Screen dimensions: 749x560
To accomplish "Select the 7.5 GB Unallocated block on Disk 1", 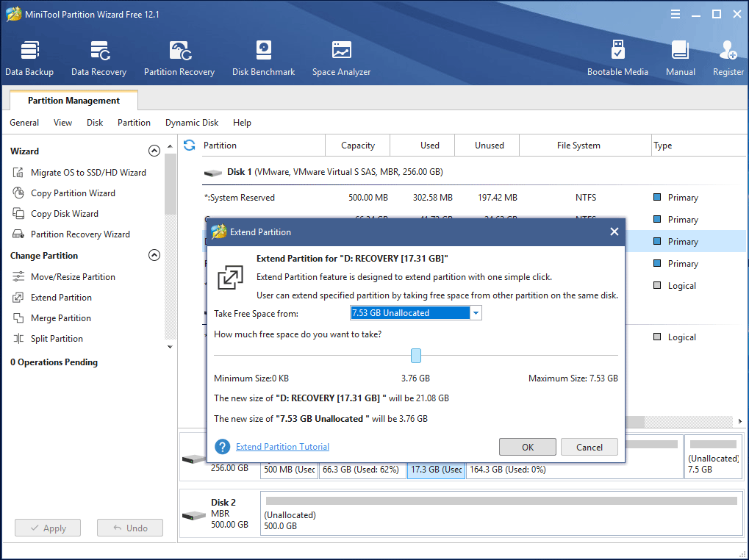I will point(713,456).
